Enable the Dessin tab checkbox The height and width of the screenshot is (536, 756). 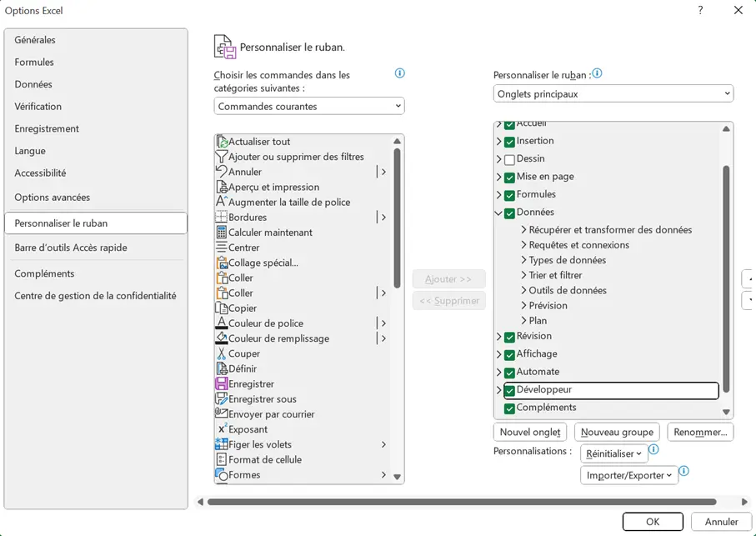[509, 159]
